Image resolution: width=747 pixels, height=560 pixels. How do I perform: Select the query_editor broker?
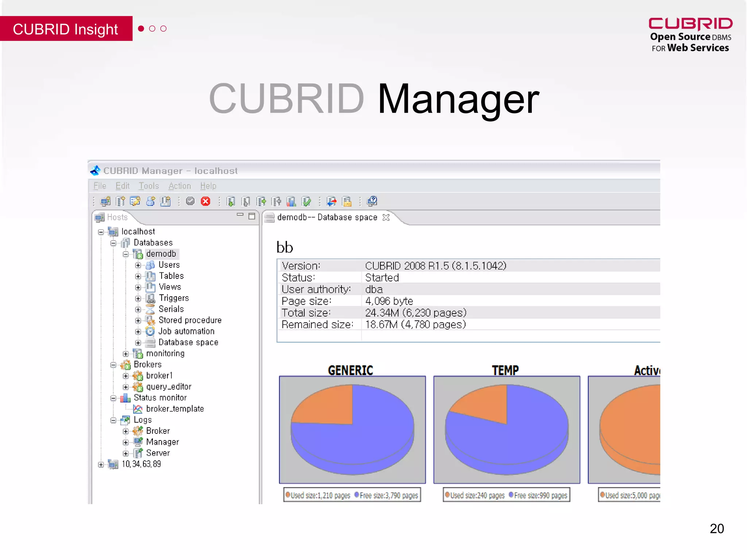coord(169,386)
